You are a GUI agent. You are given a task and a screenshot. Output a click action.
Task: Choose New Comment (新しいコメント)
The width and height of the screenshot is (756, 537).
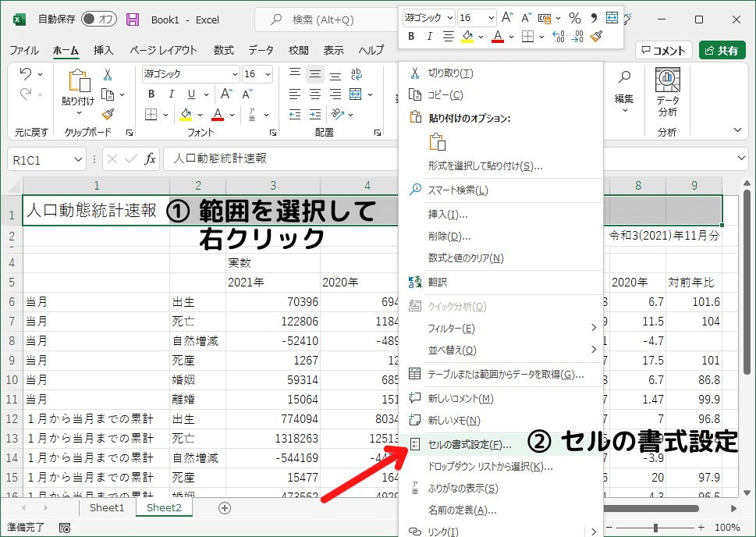[x=501, y=399]
